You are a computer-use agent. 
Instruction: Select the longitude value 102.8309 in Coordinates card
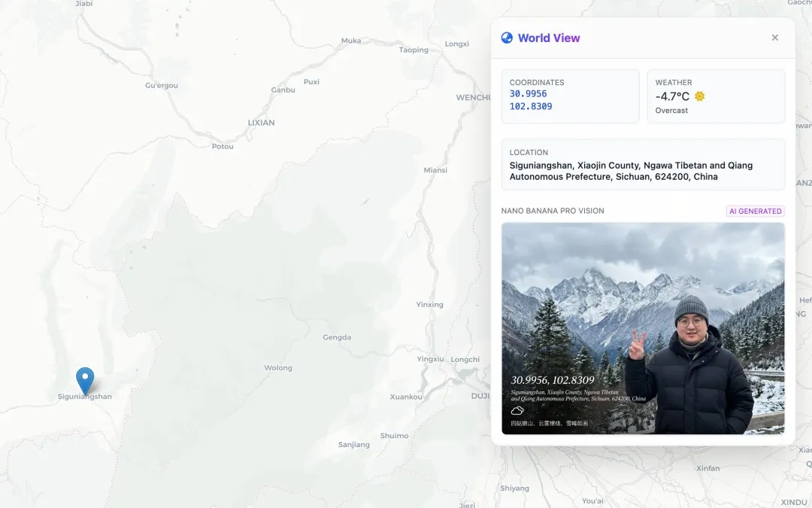pyautogui.click(x=531, y=107)
